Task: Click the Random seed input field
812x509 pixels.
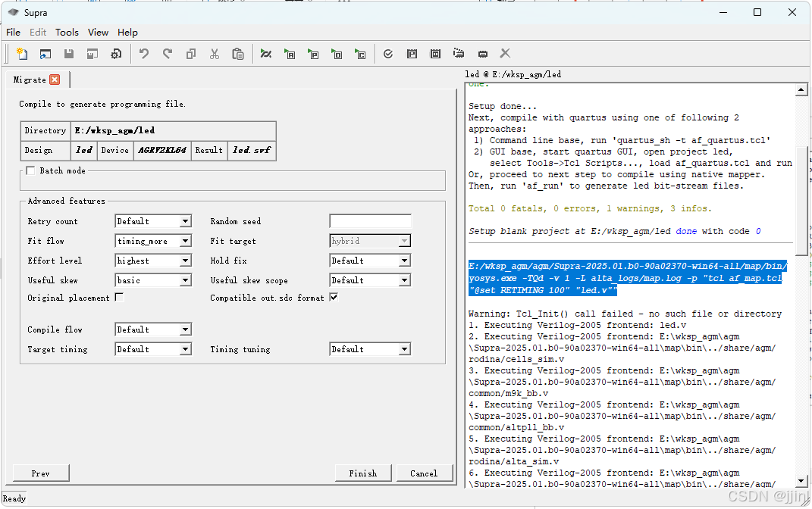Action: click(370, 221)
